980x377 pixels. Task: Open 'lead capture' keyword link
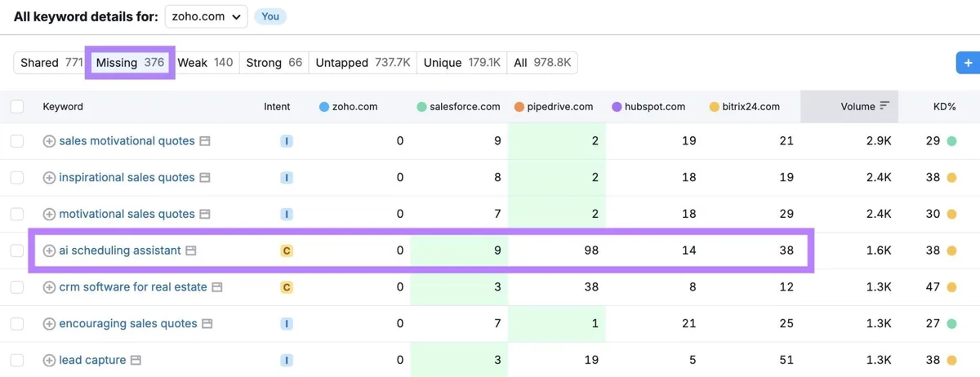92,361
